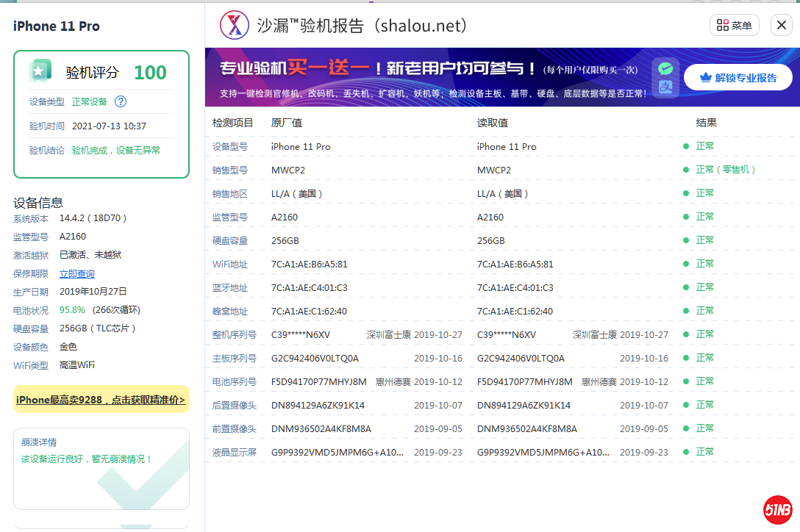Click the green status dot for 设备型号
This screenshot has height=532, width=800.
(x=686, y=146)
